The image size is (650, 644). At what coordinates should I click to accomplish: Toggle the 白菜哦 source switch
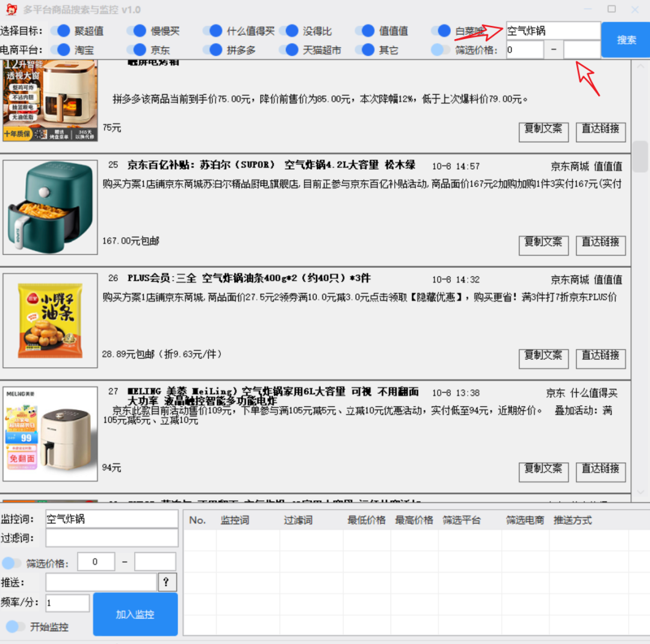[442, 31]
